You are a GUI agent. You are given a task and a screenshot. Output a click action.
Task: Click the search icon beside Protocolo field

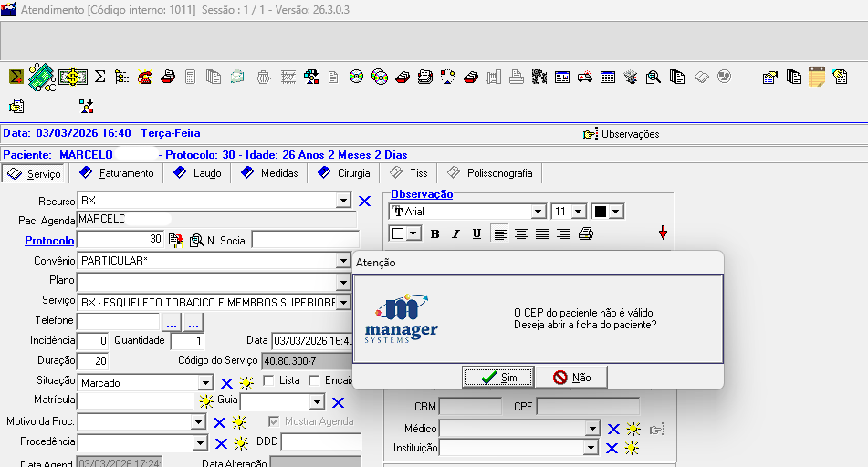coord(196,241)
